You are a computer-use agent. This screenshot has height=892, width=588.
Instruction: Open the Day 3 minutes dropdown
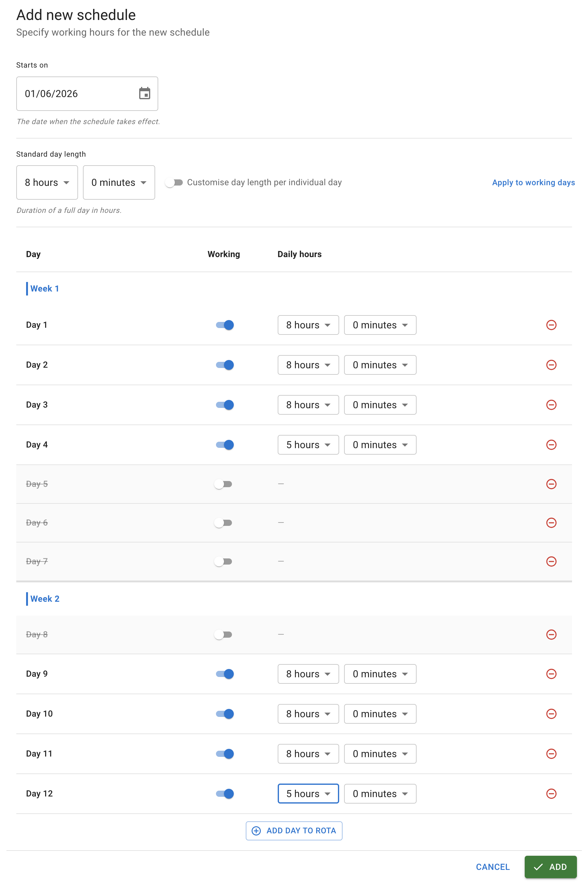[x=380, y=405]
